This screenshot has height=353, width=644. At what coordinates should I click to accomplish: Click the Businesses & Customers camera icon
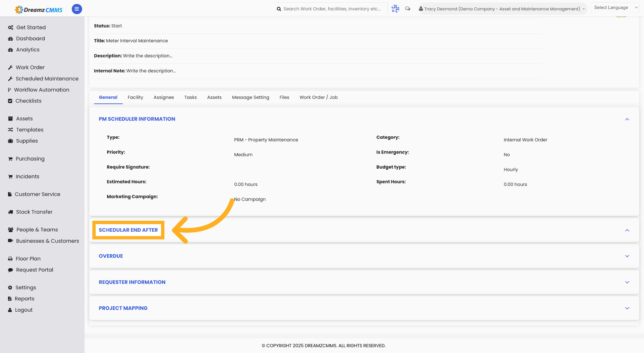click(x=10, y=241)
